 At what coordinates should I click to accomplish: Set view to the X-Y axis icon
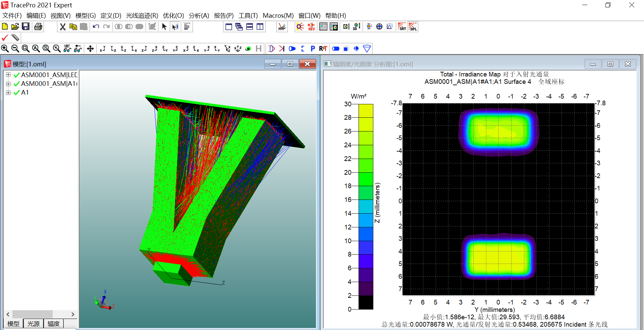click(103, 49)
